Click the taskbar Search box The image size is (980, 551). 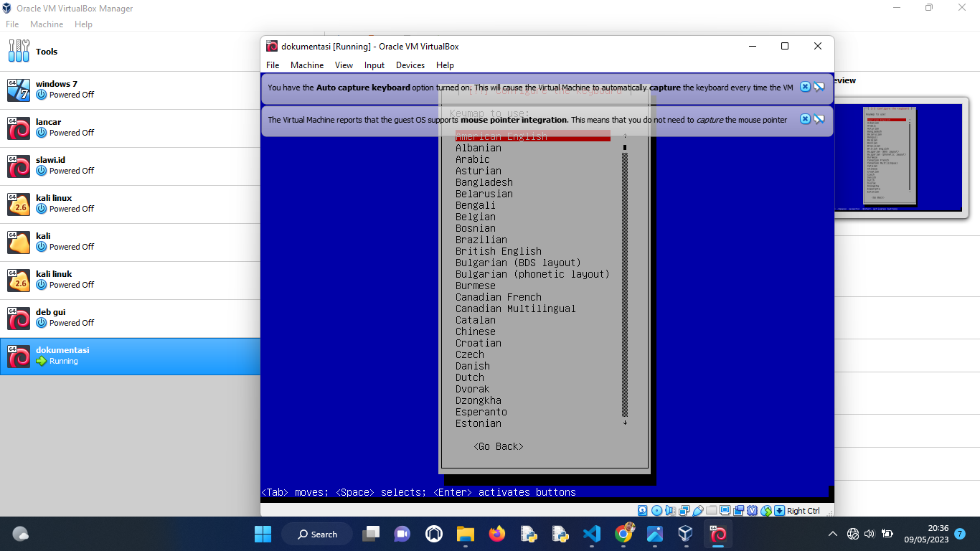coord(317,534)
